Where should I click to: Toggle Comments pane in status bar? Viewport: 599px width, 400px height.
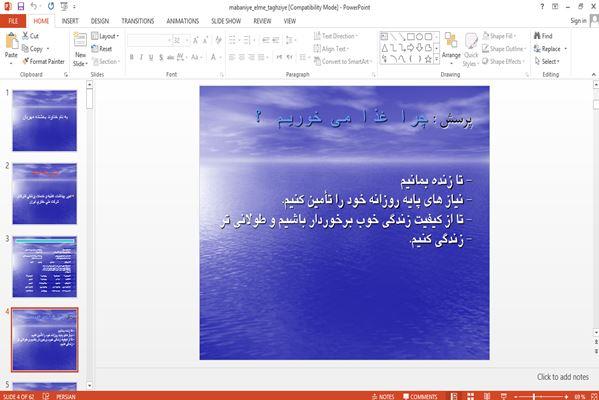point(420,397)
